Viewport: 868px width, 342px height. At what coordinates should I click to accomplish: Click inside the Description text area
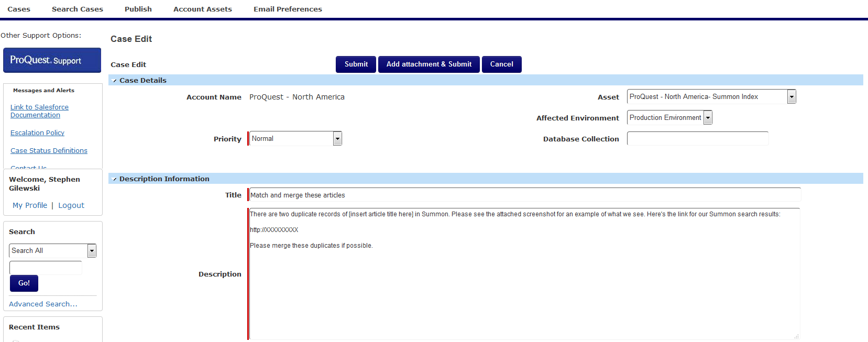tap(524, 274)
